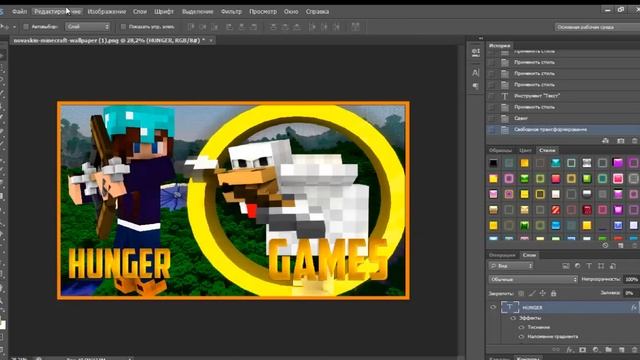Select history state Инструмент "Текст"
The width and height of the screenshot is (640, 360).
tap(563, 96)
